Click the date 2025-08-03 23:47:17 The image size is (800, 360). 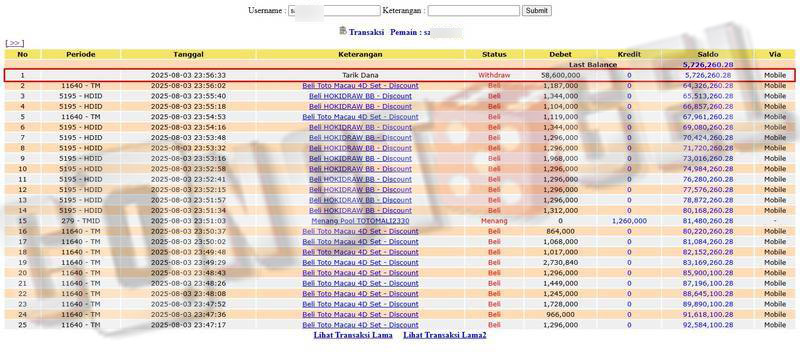click(x=188, y=325)
